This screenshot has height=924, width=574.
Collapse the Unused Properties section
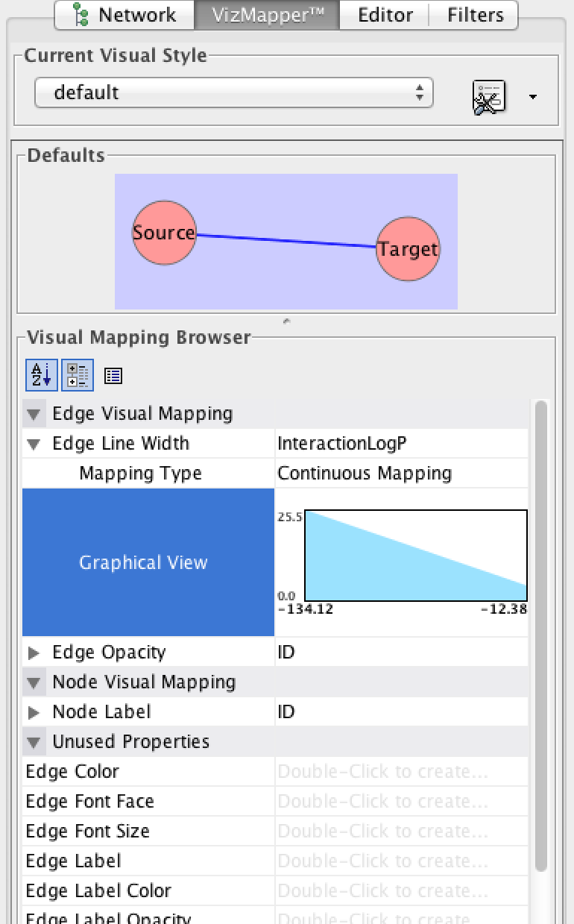click(x=34, y=742)
